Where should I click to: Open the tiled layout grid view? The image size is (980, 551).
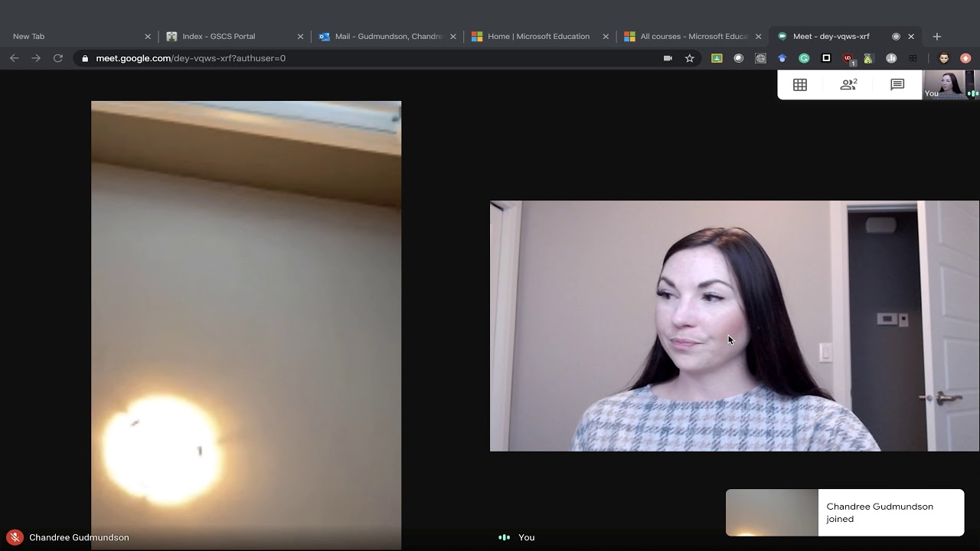800,85
